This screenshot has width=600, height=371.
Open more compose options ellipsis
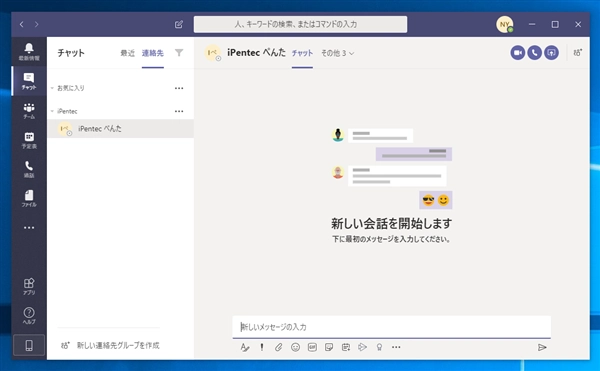click(x=396, y=347)
